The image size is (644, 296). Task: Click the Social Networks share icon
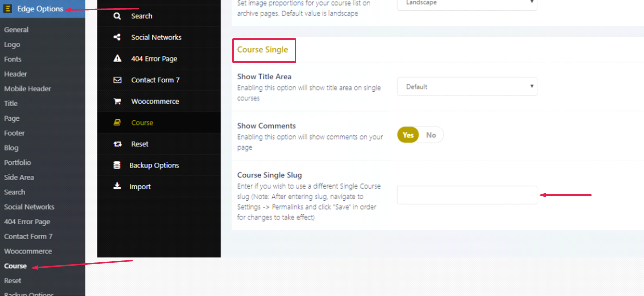[117, 37]
